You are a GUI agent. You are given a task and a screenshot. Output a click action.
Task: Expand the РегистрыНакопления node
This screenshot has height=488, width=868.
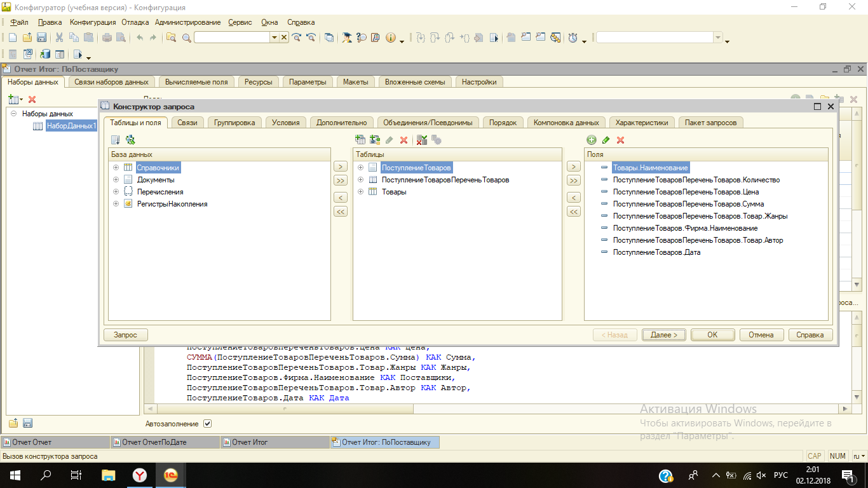(116, 204)
